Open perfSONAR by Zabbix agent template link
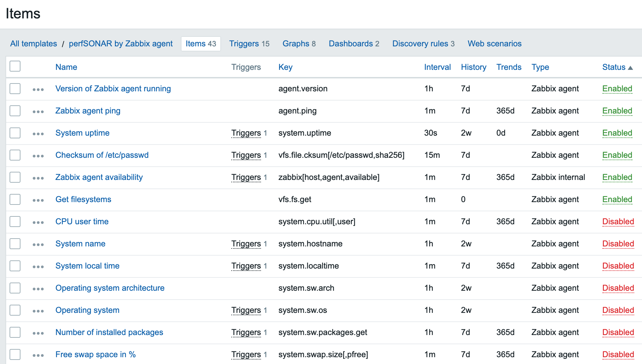This screenshot has width=642, height=364. (121, 44)
